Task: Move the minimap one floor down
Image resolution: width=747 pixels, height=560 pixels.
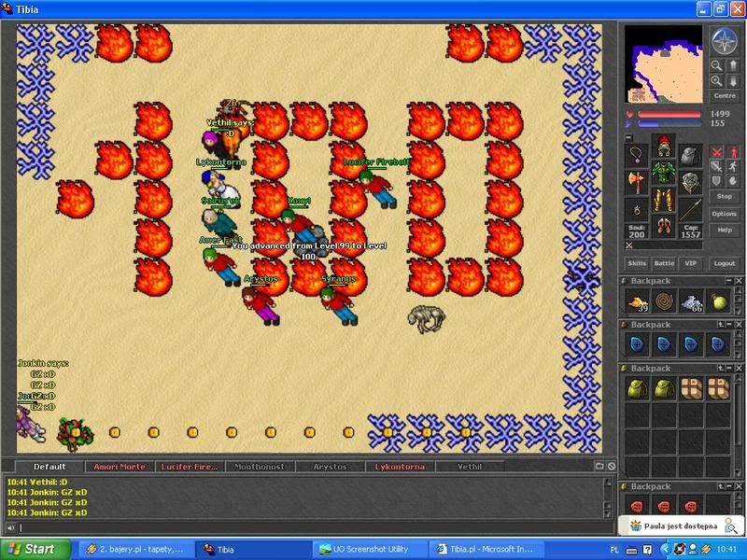Action: click(x=733, y=81)
